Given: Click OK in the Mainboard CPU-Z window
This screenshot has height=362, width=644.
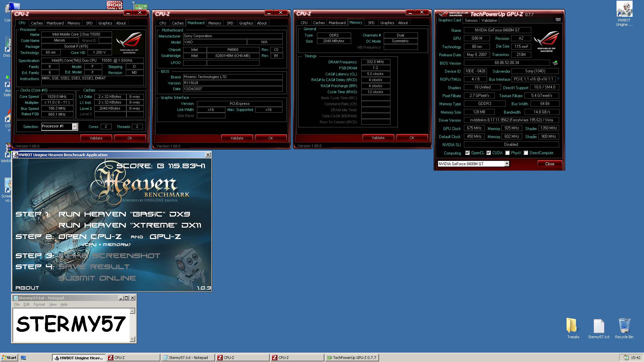Looking at the screenshot, I should [271, 138].
